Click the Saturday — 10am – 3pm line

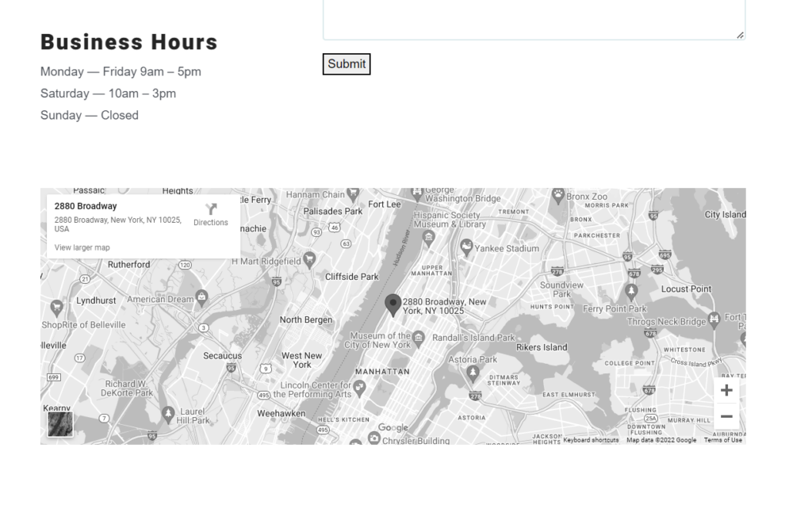pos(108,94)
